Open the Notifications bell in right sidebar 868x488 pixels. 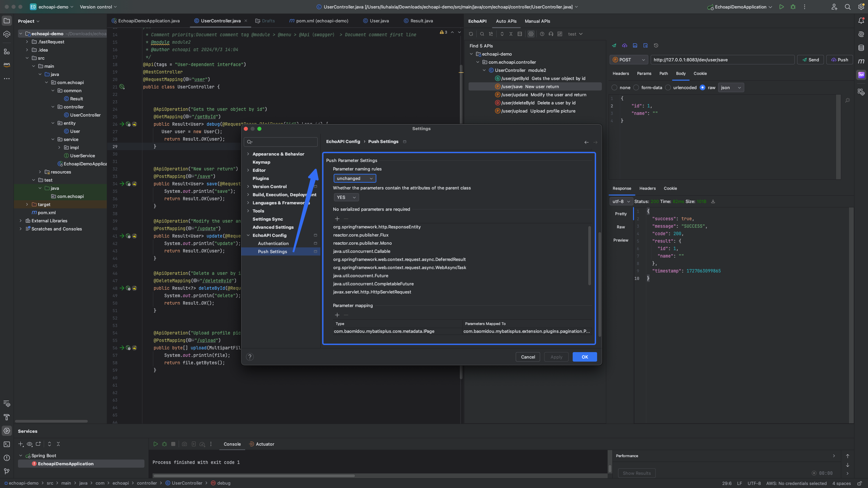point(861,21)
